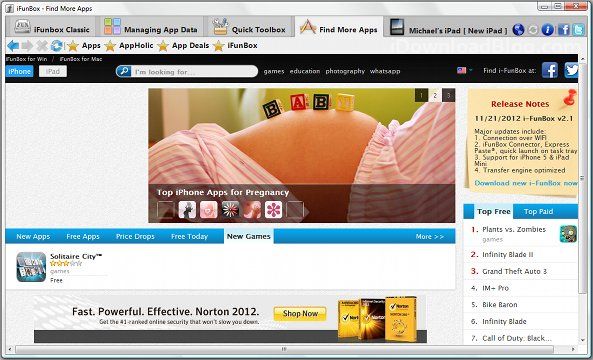
Task: Open the Apps bookmark
Action: [84, 46]
